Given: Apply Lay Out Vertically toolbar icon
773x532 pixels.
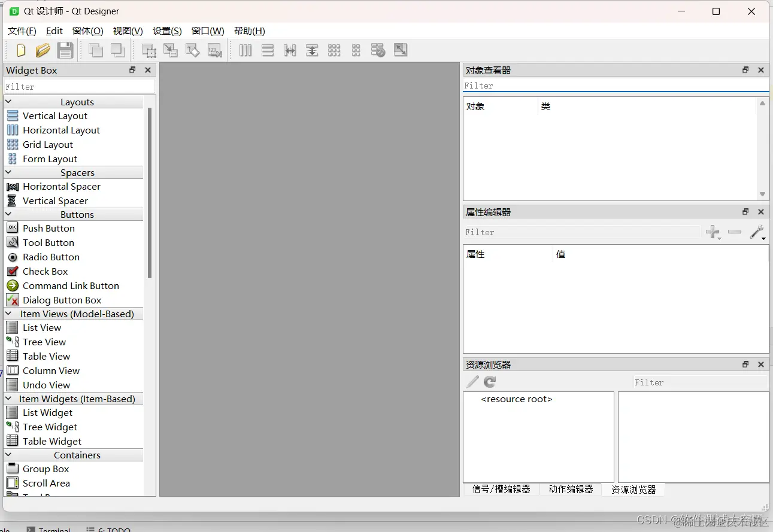Looking at the screenshot, I should coord(268,50).
